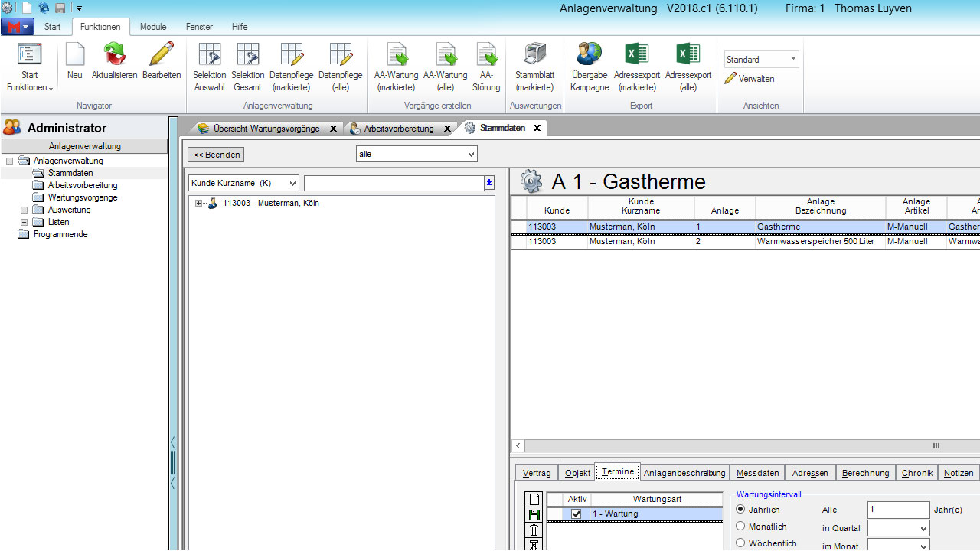Open the Messdaten detail tab
This screenshot has height=551, width=980.
758,473
